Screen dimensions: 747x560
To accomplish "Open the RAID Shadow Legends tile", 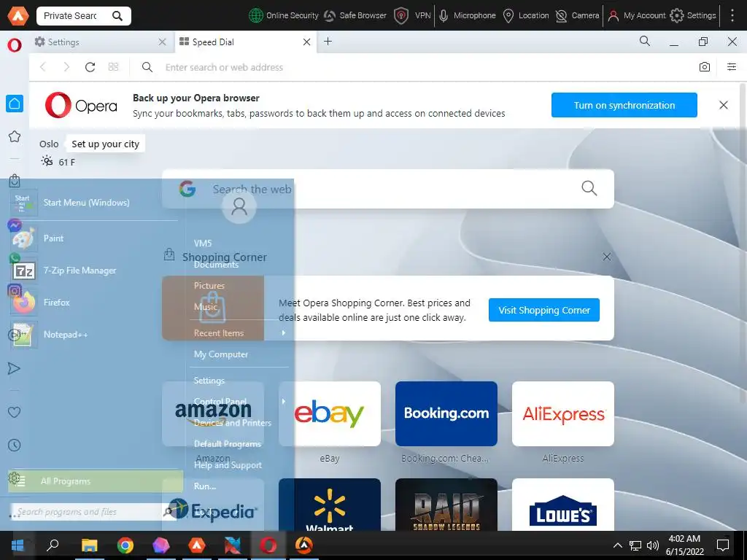I will coord(446,505).
